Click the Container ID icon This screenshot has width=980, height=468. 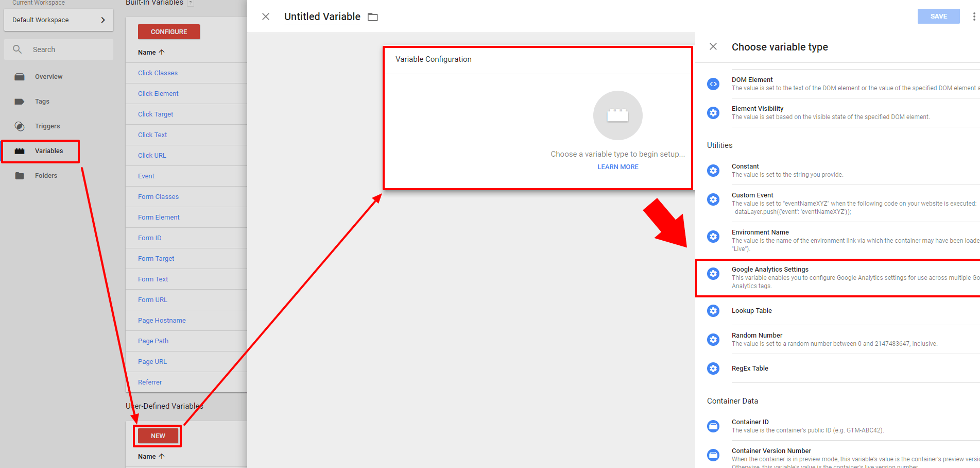point(713,426)
